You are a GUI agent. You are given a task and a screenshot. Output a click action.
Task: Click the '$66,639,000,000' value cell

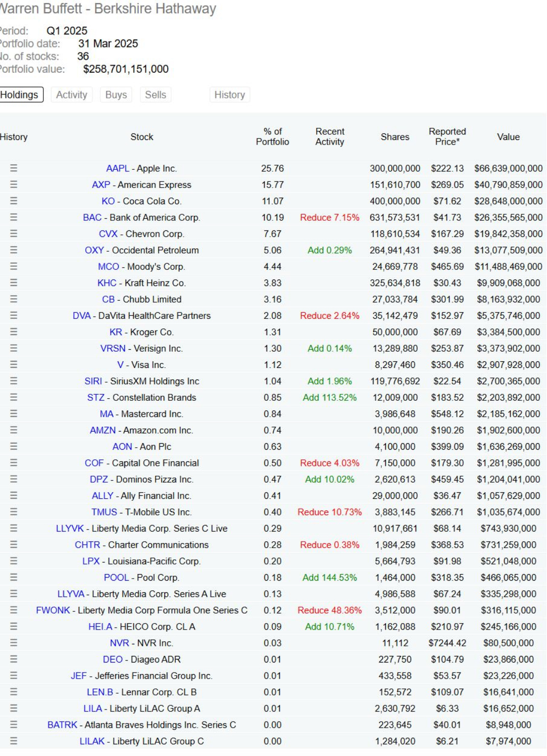(508, 168)
